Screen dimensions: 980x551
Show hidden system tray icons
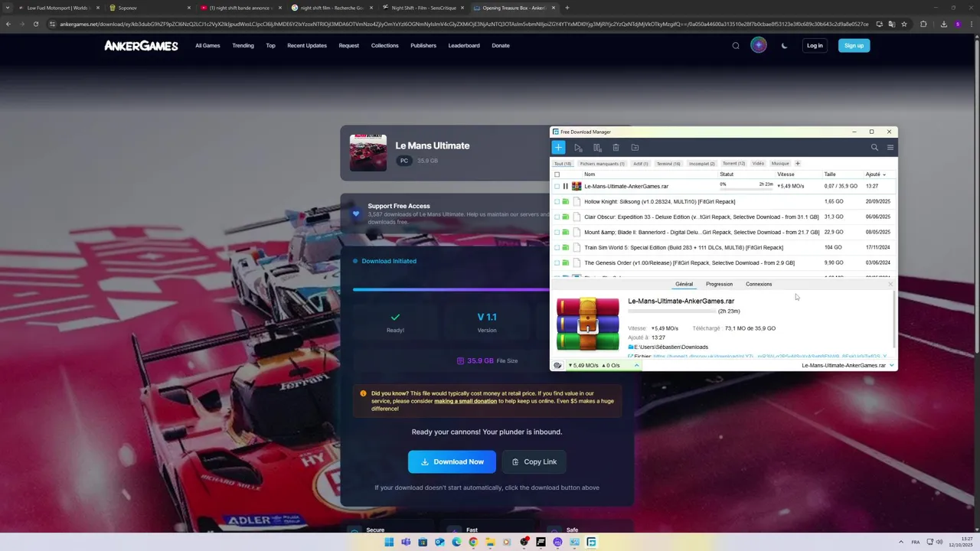click(x=900, y=543)
